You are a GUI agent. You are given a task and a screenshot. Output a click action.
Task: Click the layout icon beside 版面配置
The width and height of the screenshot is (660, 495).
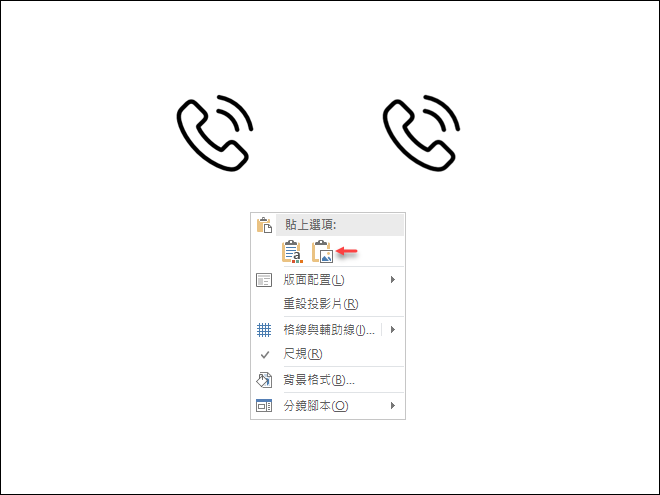pos(264,280)
